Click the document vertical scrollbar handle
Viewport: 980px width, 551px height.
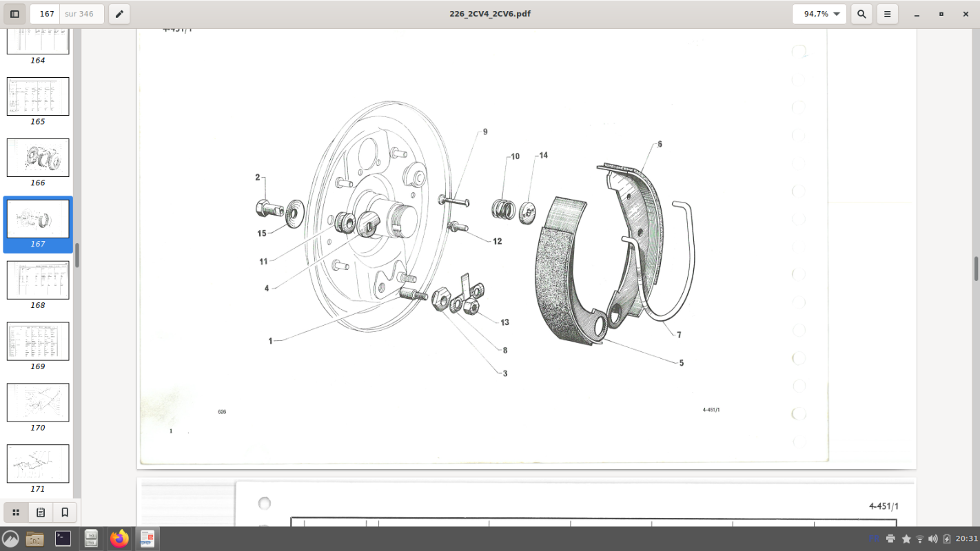[976, 269]
